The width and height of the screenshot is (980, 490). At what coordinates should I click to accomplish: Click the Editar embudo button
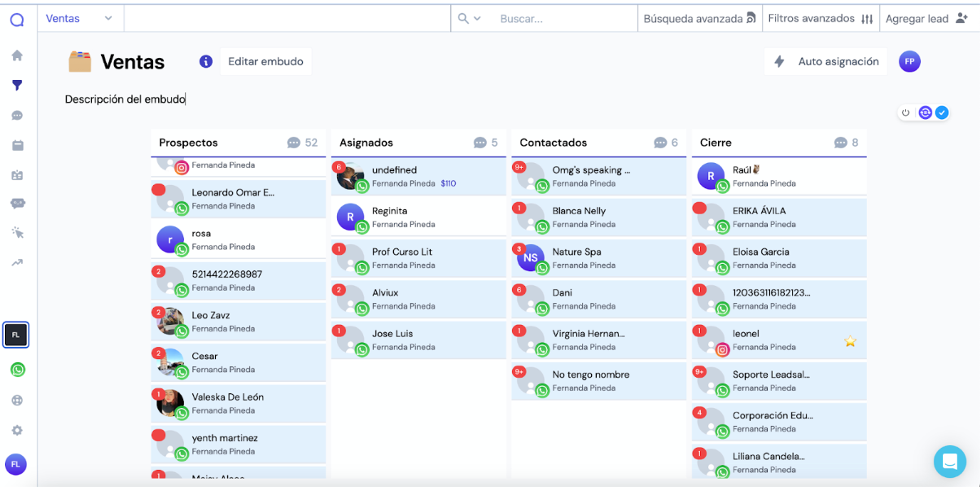pyautogui.click(x=265, y=61)
